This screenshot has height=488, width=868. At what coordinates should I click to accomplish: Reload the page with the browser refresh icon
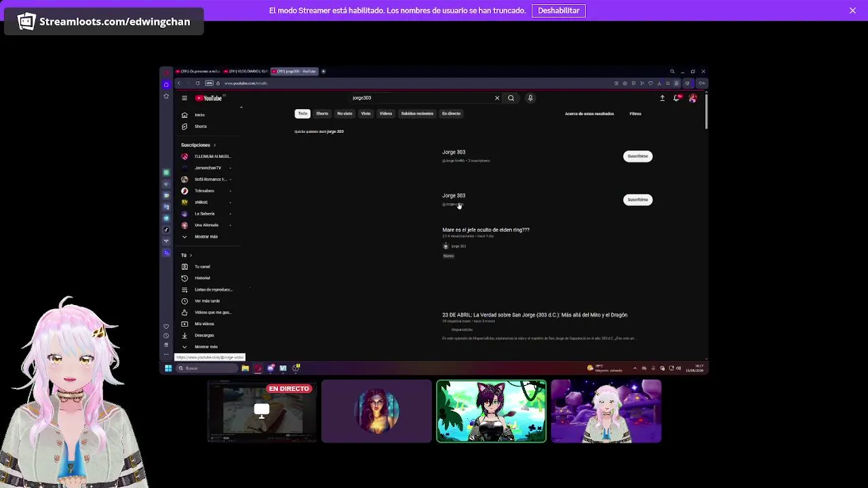coord(198,83)
